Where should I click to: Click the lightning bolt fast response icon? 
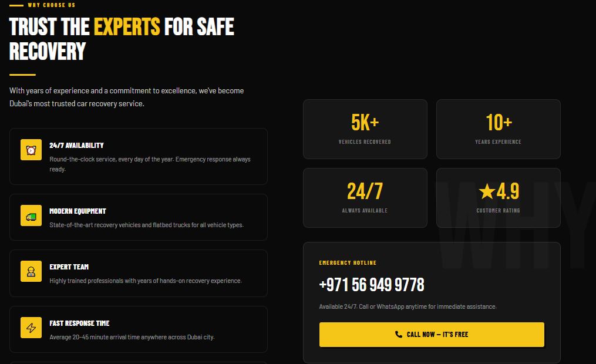[31, 328]
